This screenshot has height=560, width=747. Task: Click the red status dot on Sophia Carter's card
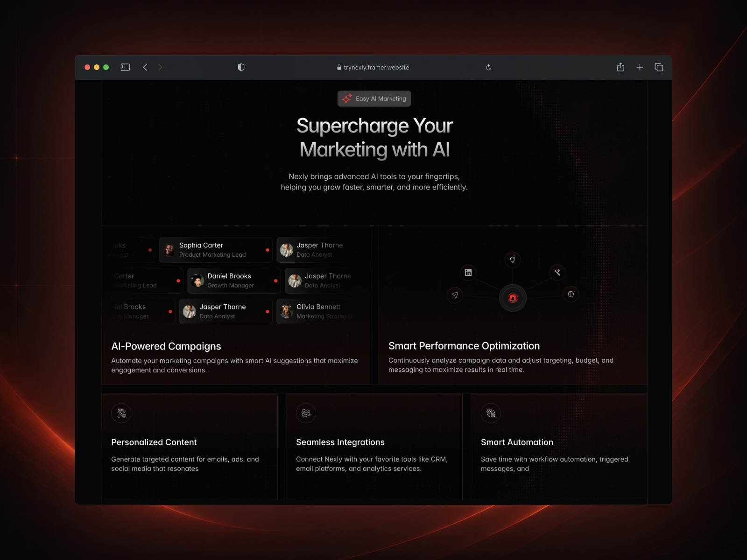click(x=267, y=250)
